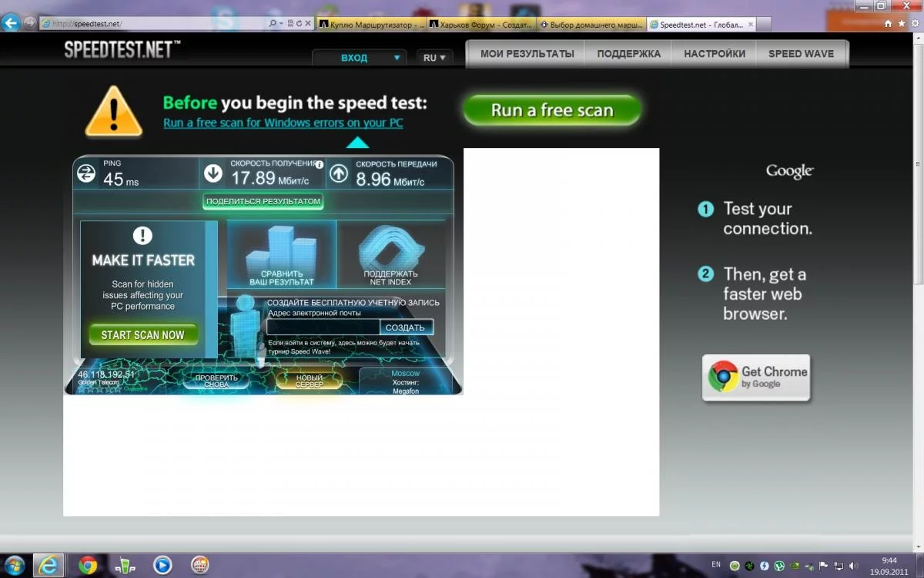Click the search magnifier in the address bar
924x578 pixels.
tap(273, 24)
